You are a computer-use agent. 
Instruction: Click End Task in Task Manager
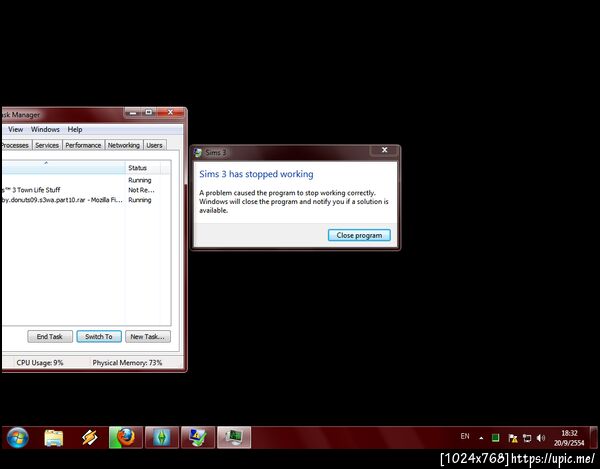tap(50, 337)
